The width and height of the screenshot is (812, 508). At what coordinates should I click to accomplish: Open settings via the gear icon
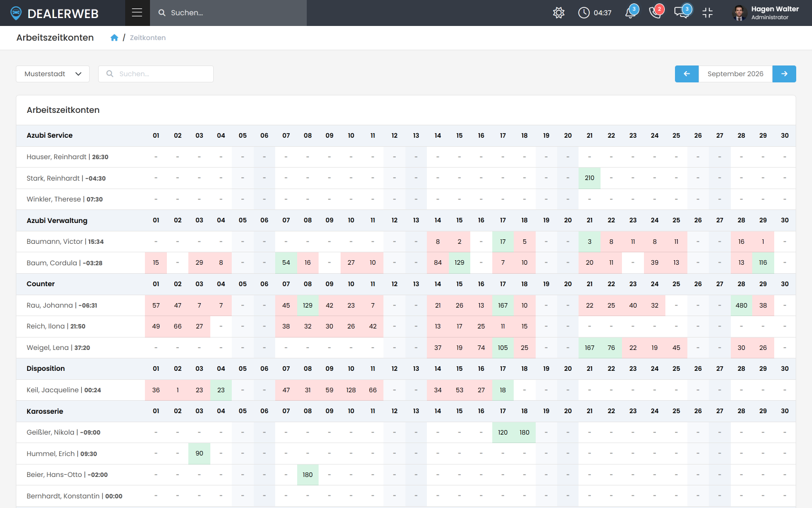[x=559, y=13]
